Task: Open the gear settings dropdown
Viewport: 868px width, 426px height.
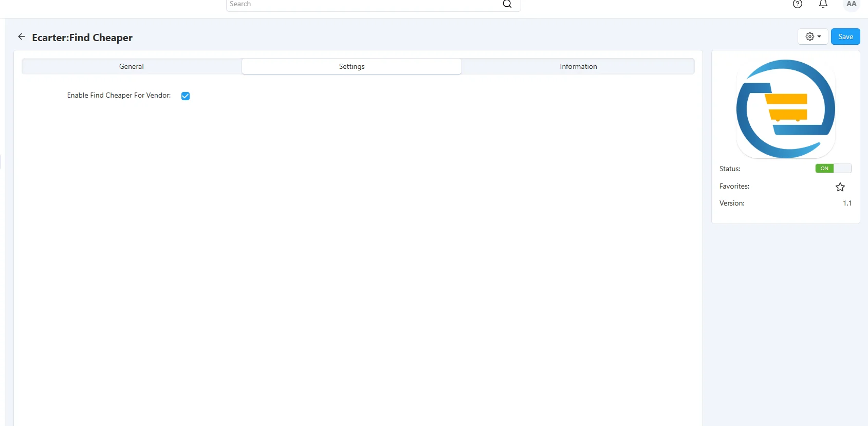Action: click(813, 36)
